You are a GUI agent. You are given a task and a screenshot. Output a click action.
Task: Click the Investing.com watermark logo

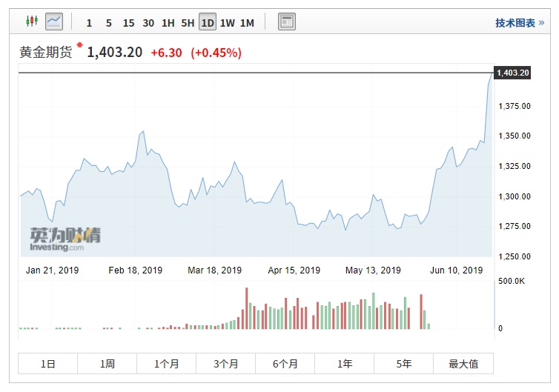[x=65, y=238]
